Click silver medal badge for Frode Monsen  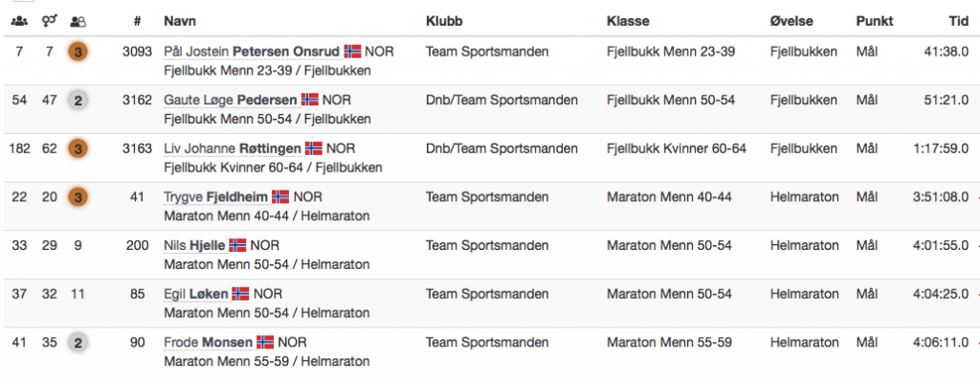(78, 343)
